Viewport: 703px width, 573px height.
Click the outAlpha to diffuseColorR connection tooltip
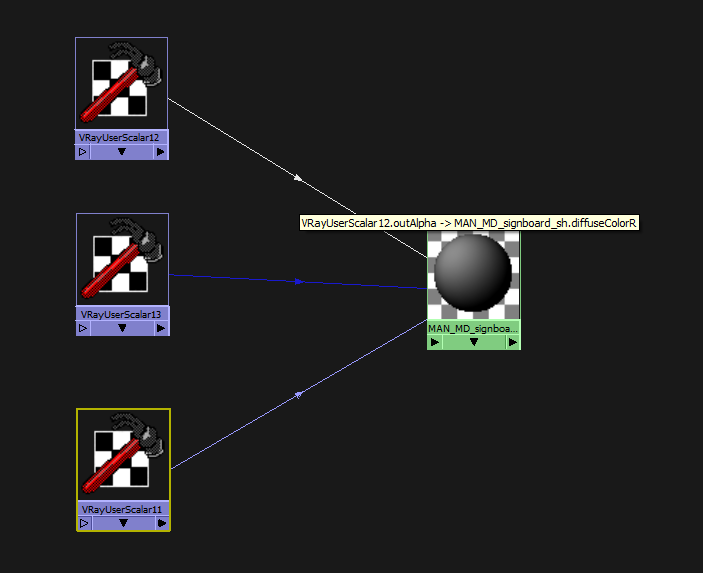pyautogui.click(x=469, y=223)
